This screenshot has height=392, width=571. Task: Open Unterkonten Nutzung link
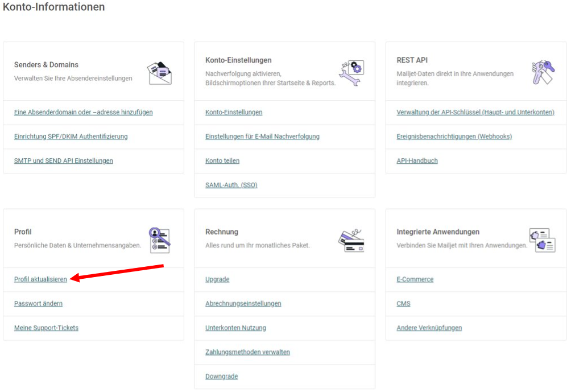pos(235,328)
